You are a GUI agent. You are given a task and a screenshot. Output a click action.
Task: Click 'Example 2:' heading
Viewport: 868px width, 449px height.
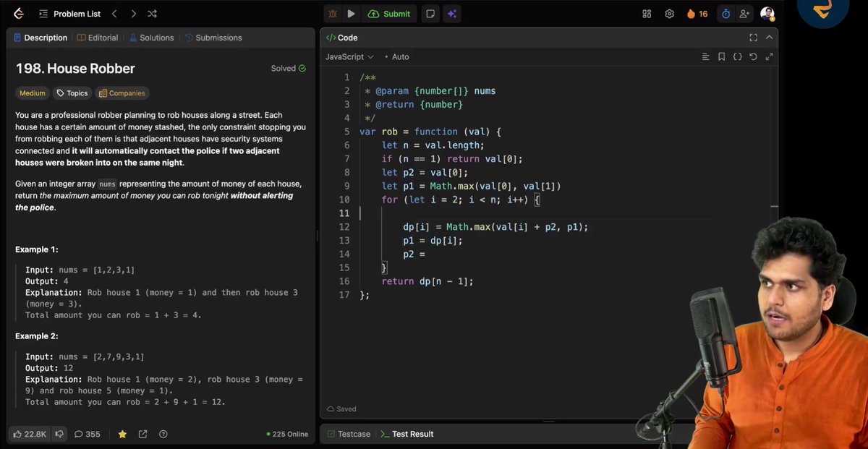[x=37, y=336]
